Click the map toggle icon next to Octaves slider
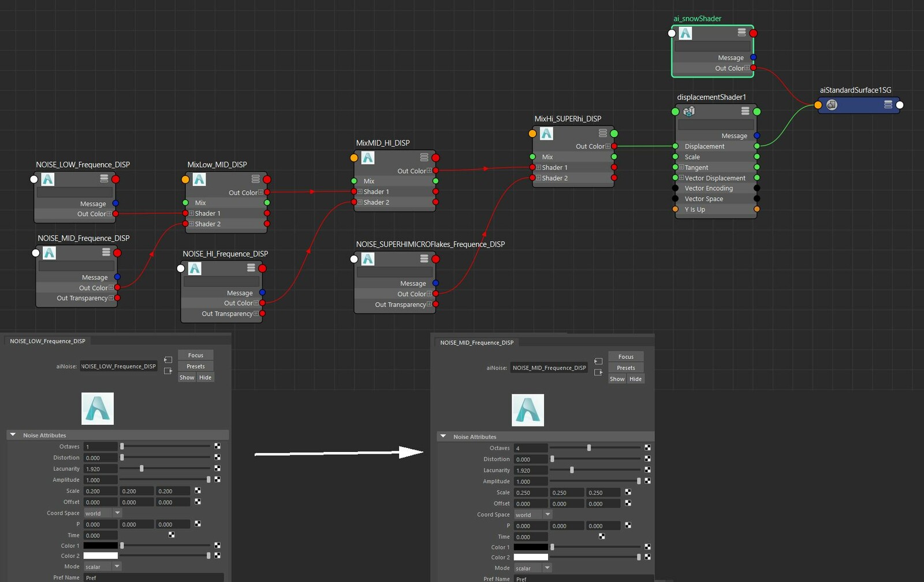Viewport: 924px width, 582px height. [x=217, y=446]
